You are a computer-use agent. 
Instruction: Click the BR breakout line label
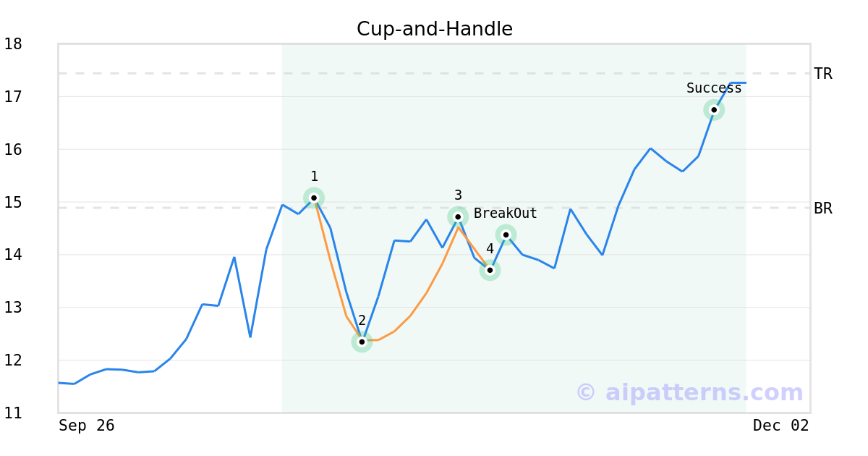[823, 208]
